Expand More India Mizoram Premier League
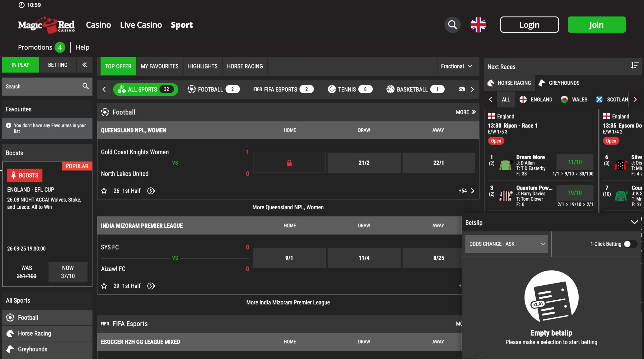Image resolution: width=644 pixels, height=359 pixels. pos(288,302)
